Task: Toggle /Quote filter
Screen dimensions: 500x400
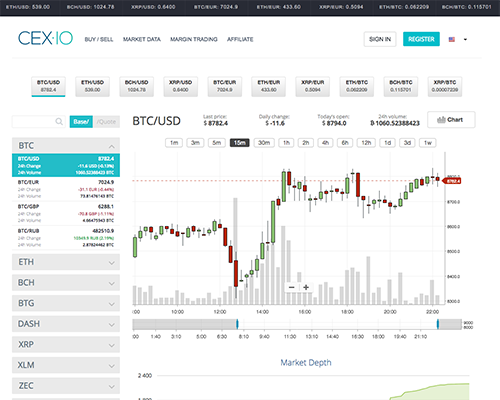Action: [x=106, y=122]
